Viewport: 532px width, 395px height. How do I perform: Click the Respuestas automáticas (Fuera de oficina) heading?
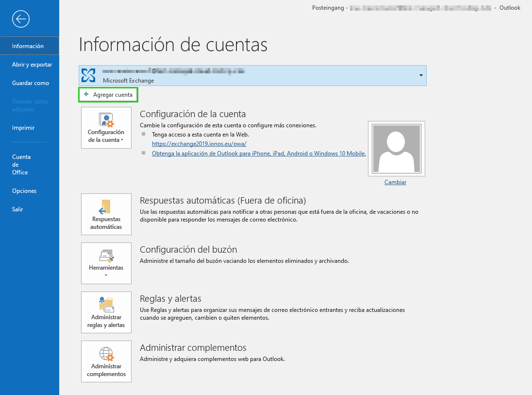point(223,200)
